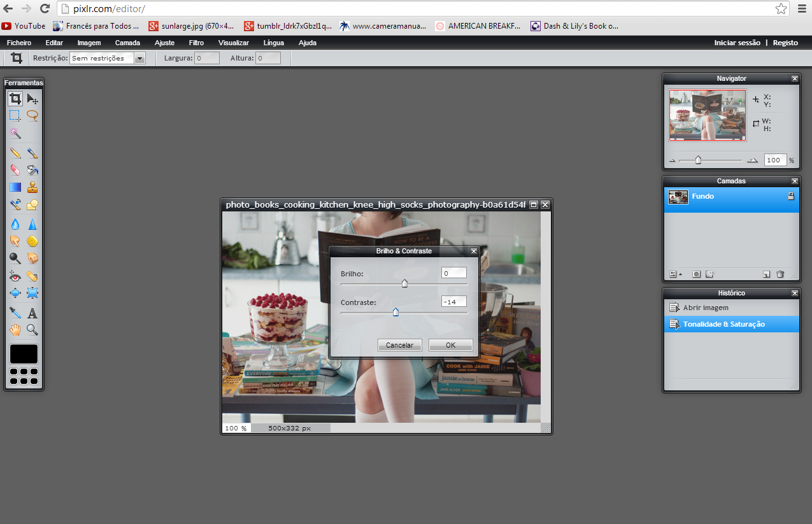Click the Contraste slider handle

click(395, 312)
